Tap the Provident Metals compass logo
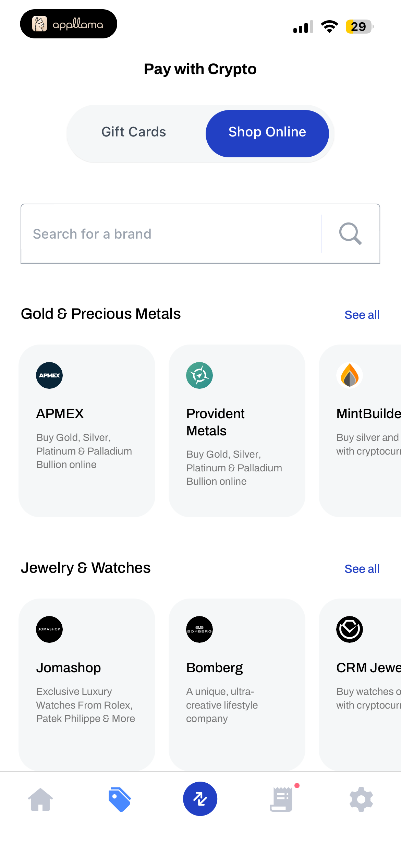The image size is (401, 868). [199, 375]
